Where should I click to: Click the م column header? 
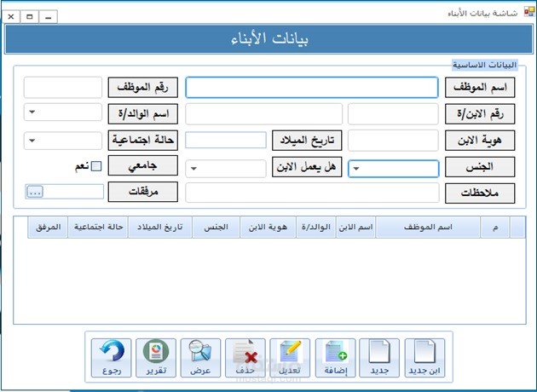click(495, 227)
